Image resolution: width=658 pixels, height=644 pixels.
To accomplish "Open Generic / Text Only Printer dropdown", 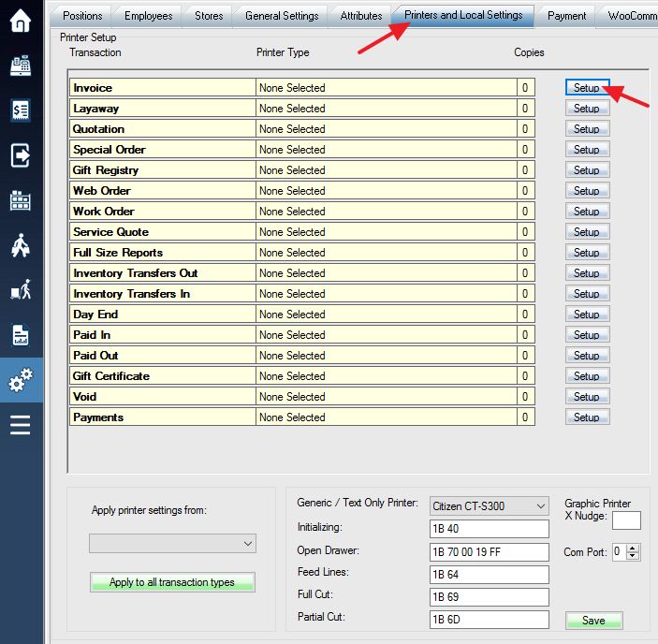I will click(x=490, y=506).
